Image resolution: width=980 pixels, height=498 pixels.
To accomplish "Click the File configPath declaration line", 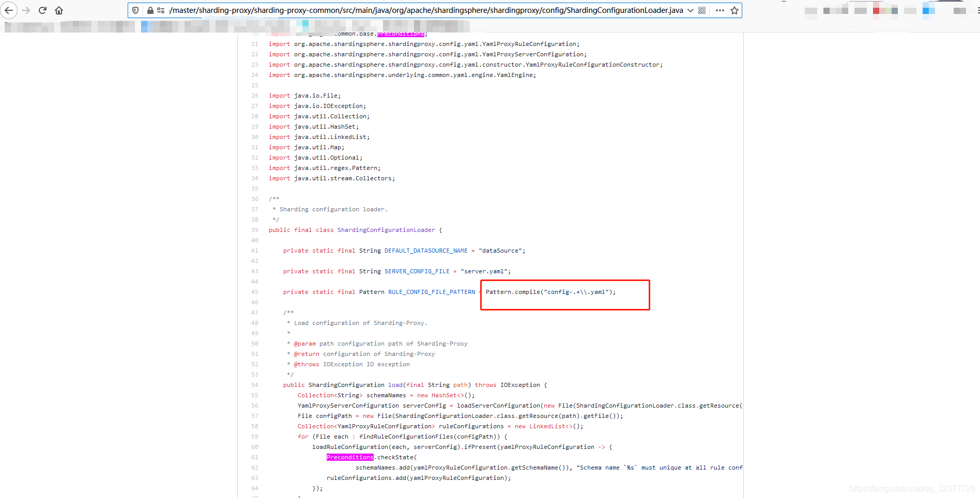I will tap(460, 416).
